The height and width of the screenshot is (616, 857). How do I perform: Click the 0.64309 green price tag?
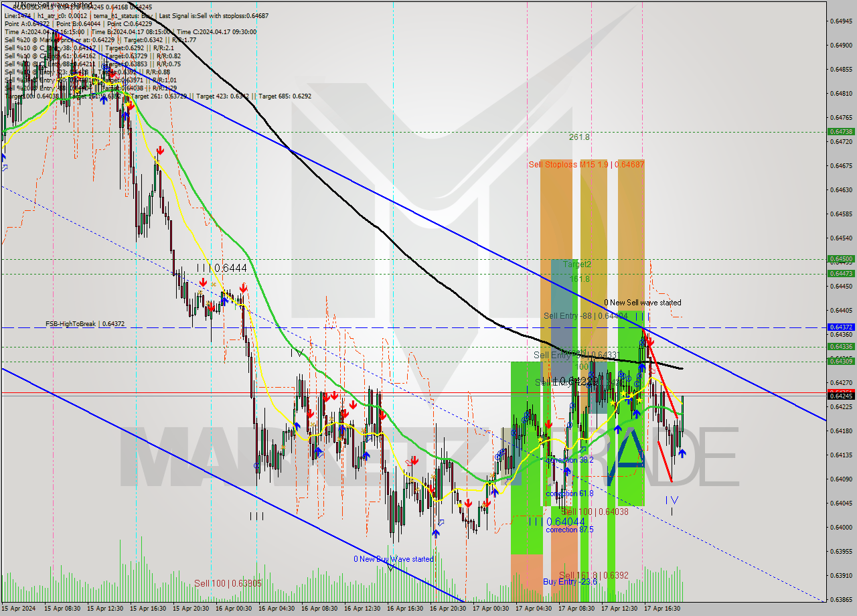pyautogui.click(x=841, y=361)
